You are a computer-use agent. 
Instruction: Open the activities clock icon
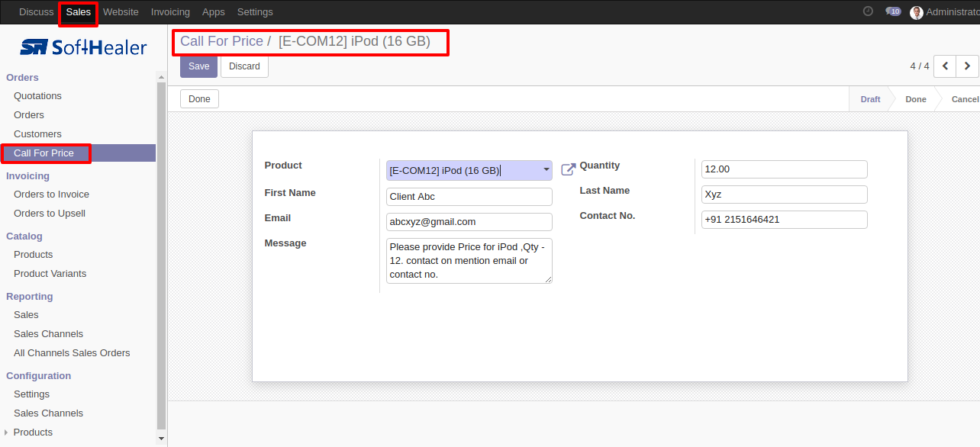tap(868, 11)
